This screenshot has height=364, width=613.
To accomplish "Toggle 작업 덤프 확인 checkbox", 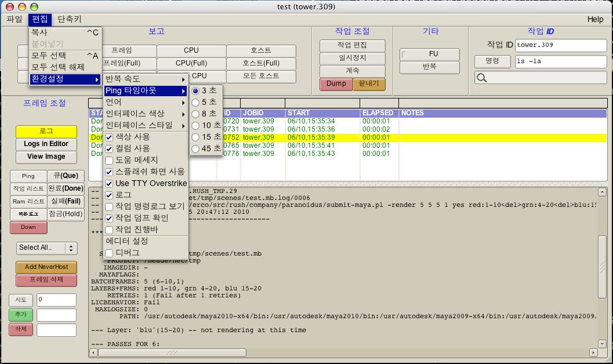I will click(x=109, y=219).
